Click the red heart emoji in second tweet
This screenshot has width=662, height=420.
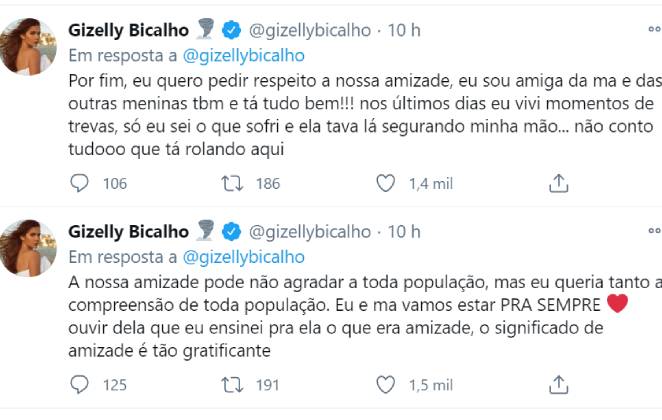pyautogui.click(x=617, y=303)
